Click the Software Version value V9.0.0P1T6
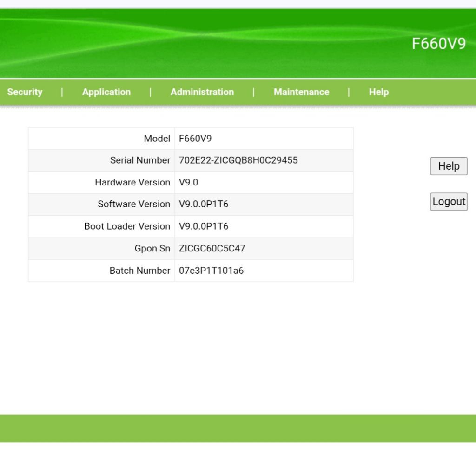 tap(204, 204)
